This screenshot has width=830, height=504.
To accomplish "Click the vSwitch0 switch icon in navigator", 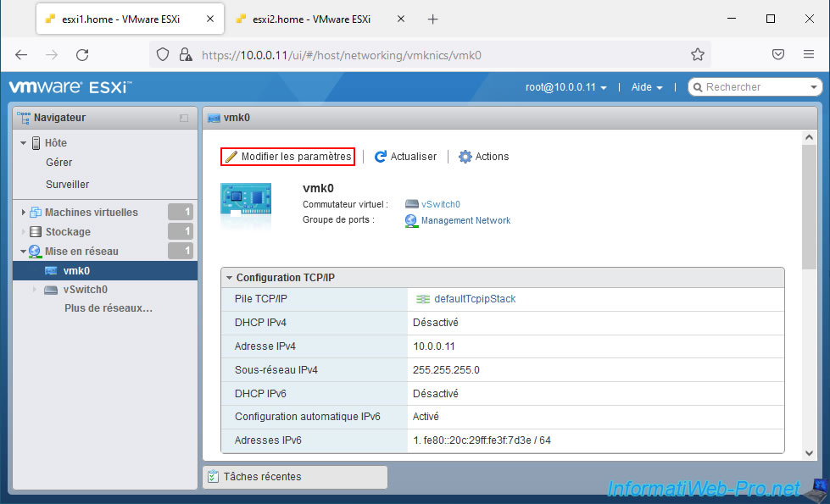I will [51, 290].
